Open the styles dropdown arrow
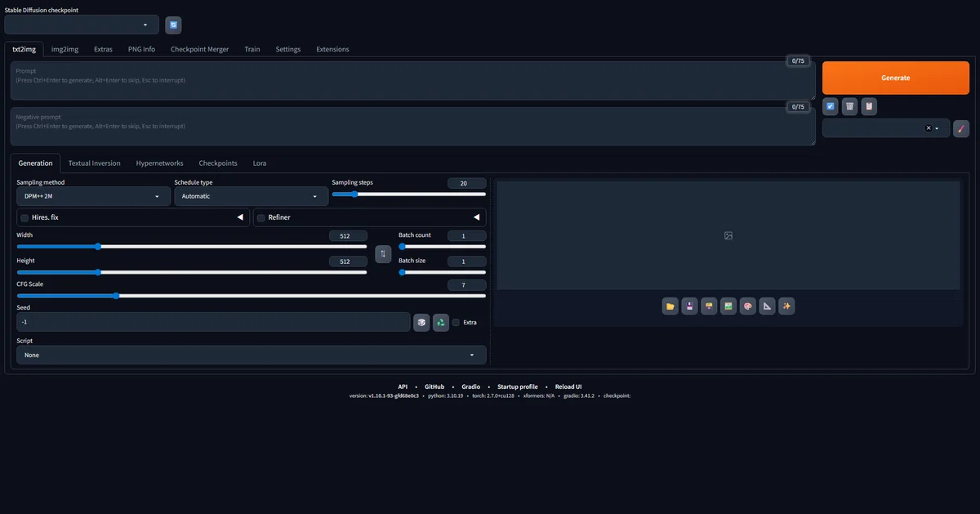This screenshot has height=514, width=980. [x=937, y=128]
